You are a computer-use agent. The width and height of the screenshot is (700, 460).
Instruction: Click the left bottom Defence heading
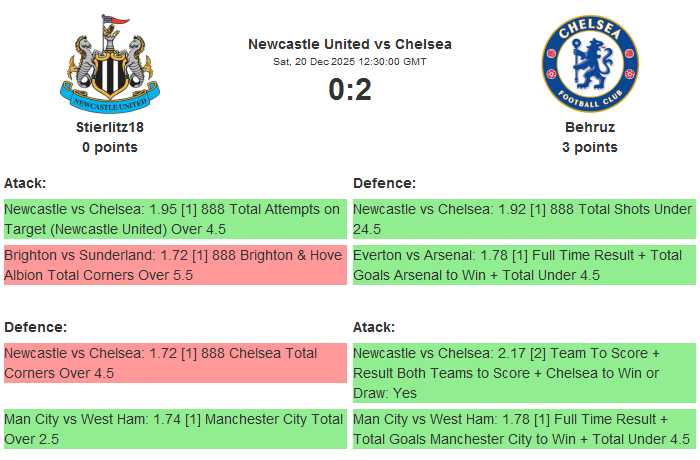click(x=35, y=327)
